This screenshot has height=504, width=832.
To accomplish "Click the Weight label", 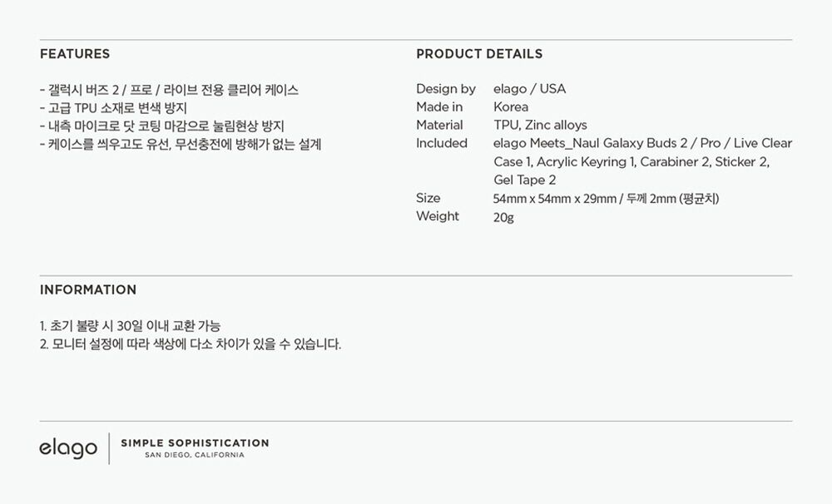I will [438, 216].
